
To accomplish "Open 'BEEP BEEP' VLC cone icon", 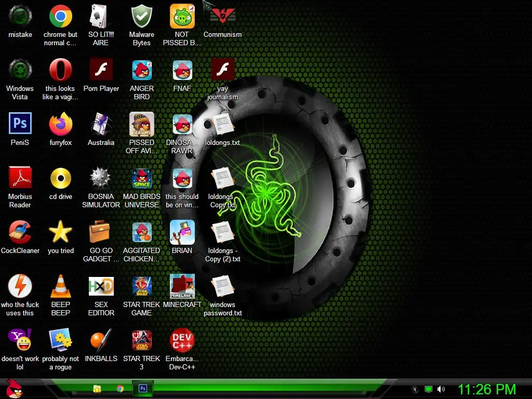I will click(60, 286).
